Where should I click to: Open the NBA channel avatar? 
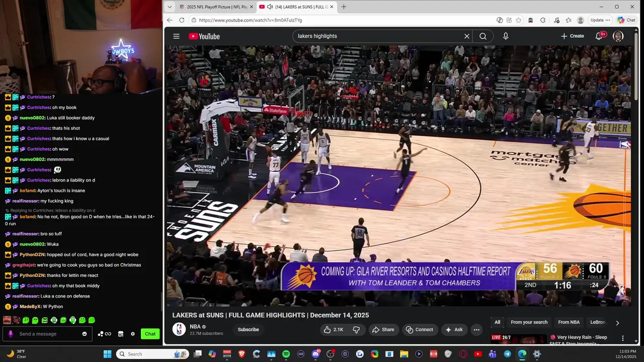[x=179, y=329]
